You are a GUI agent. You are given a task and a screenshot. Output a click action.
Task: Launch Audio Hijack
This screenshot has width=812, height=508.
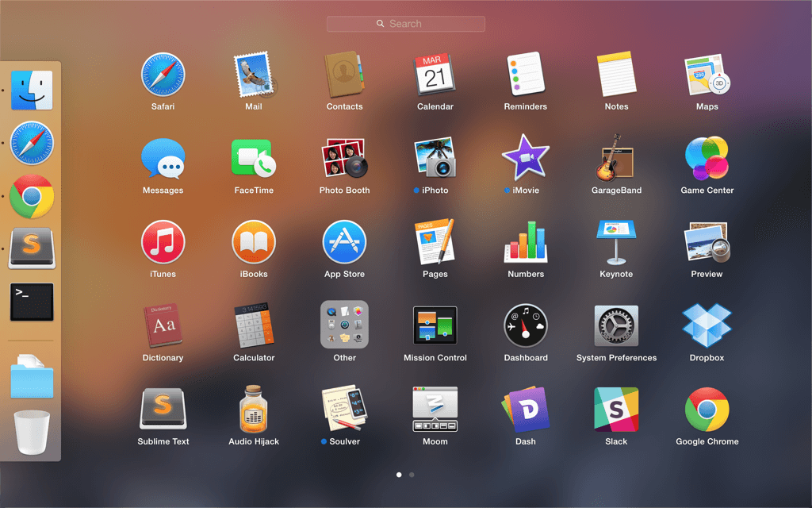[254, 409]
